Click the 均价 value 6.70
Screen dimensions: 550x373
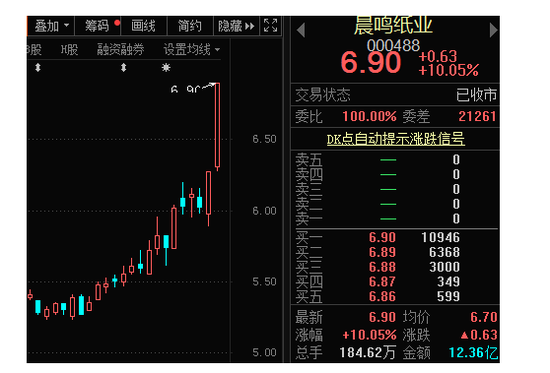pos(483,318)
